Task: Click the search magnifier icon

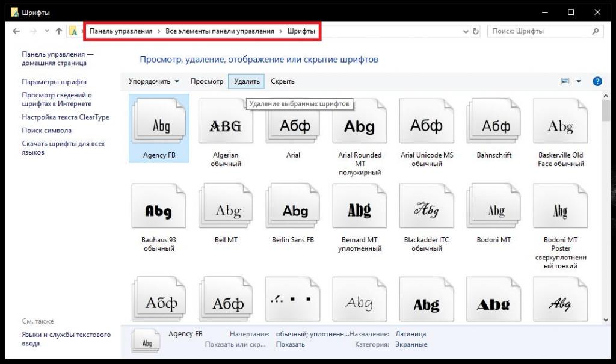Action: (596, 31)
